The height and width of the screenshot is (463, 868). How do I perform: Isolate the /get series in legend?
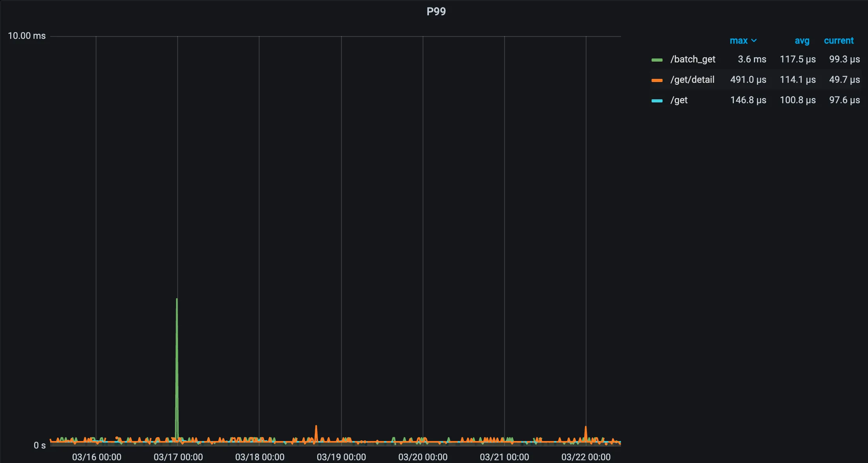coord(679,100)
